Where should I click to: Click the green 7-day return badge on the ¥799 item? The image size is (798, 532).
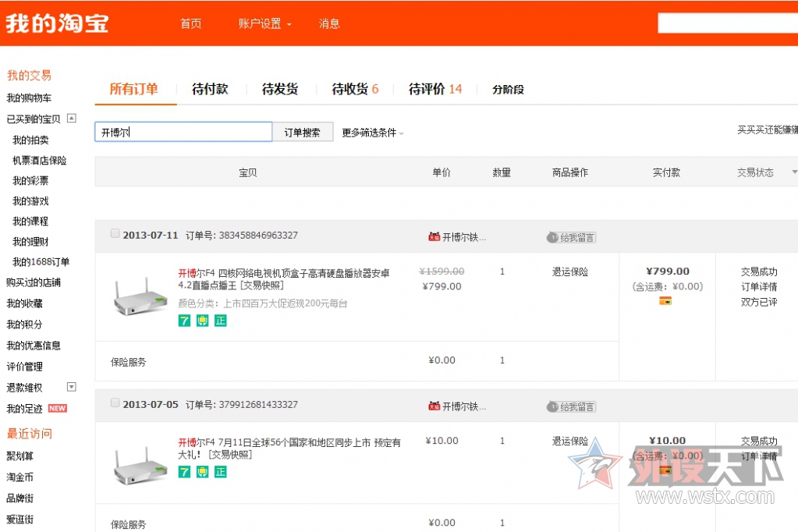[x=184, y=321]
